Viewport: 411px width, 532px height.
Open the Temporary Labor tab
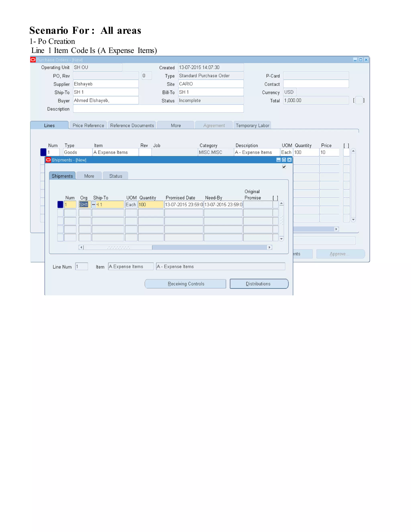point(252,125)
